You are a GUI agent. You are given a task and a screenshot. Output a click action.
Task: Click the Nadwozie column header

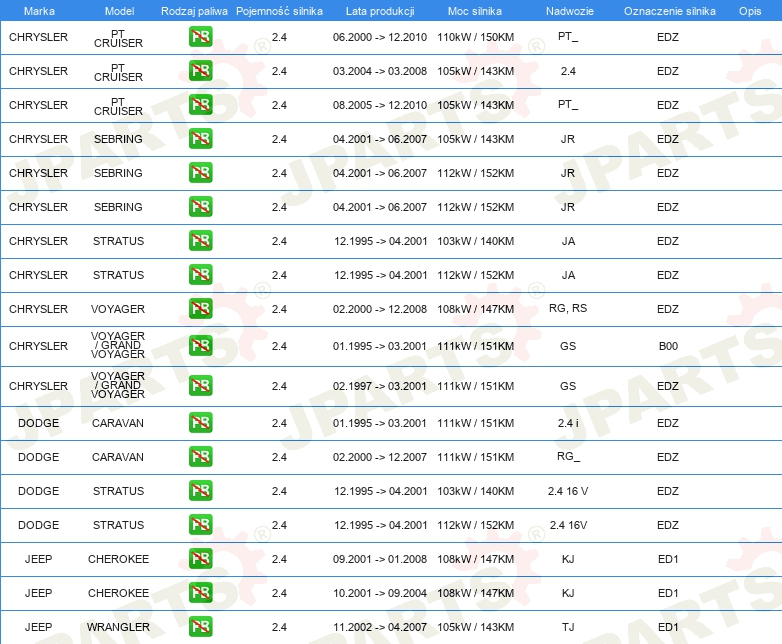570,11
